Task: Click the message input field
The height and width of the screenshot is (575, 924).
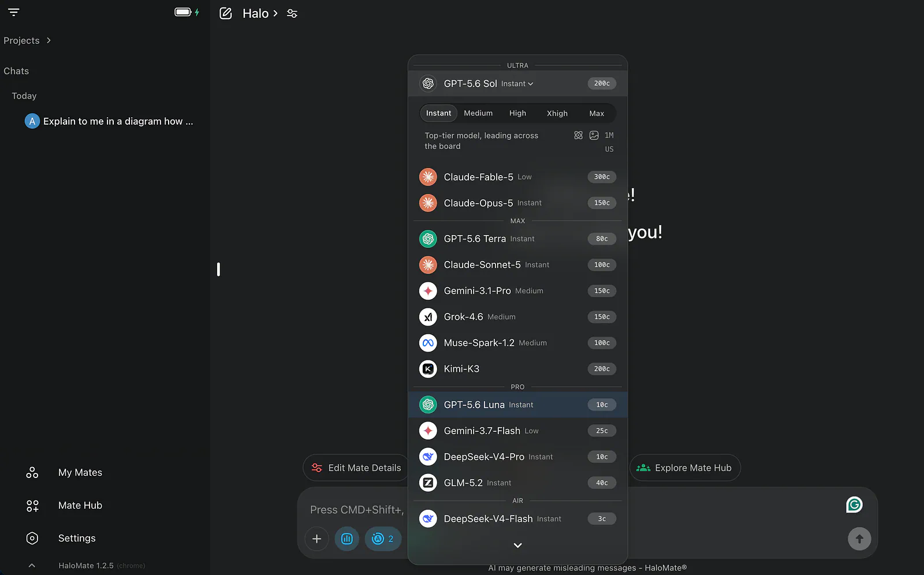Action: [356, 510]
